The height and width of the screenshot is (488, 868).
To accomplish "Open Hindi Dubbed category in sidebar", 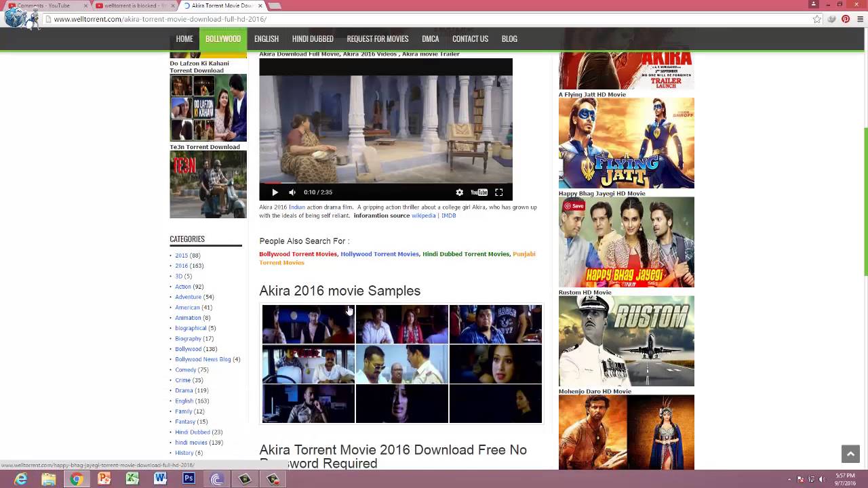I will coord(193,432).
